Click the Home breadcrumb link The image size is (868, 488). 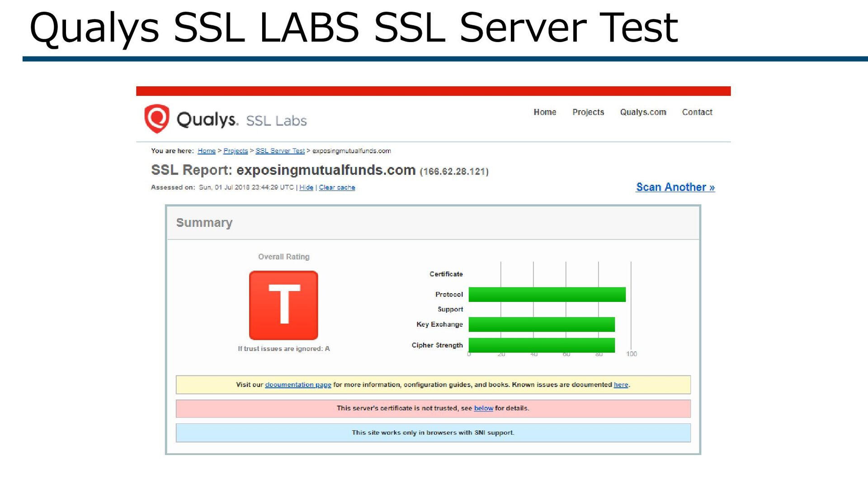(207, 151)
